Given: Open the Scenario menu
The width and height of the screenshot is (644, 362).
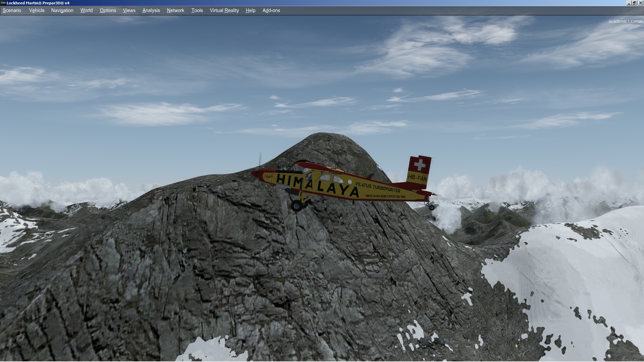Looking at the screenshot, I should pyautogui.click(x=12, y=10).
